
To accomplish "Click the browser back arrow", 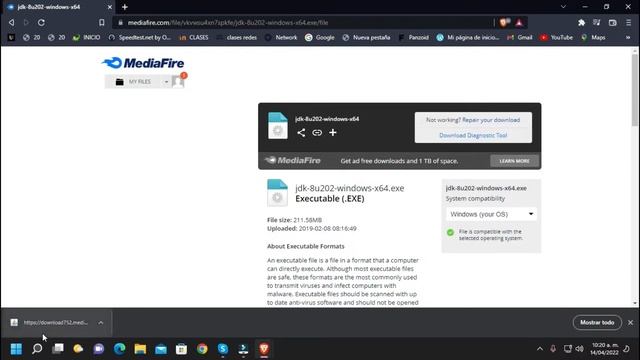I will coord(11,22).
